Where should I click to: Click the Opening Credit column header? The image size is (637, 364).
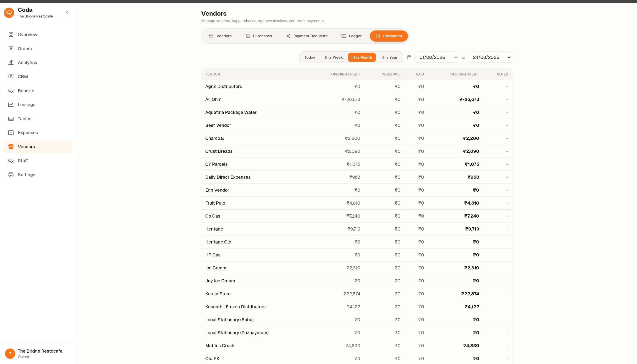[x=345, y=74]
